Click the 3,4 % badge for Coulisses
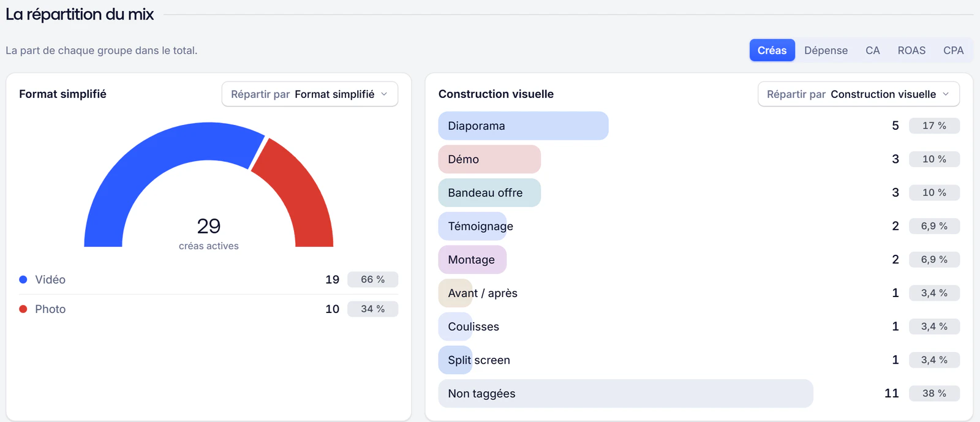This screenshot has width=980, height=422. [x=934, y=326]
